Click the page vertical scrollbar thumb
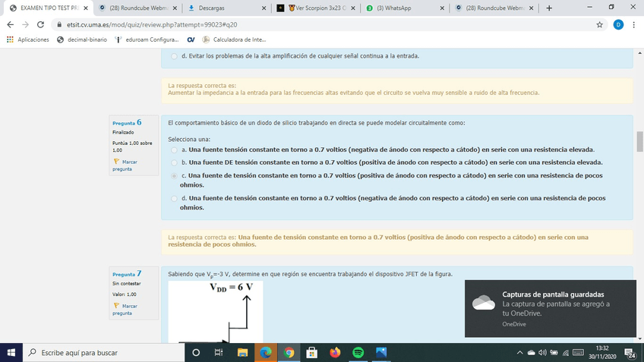This screenshot has width=644, height=362. pos(639,142)
